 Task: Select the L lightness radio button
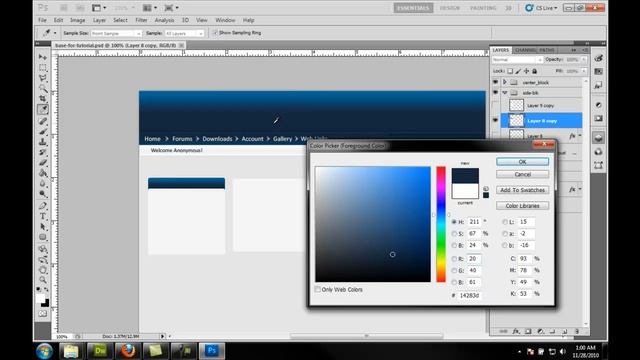(505, 222)
